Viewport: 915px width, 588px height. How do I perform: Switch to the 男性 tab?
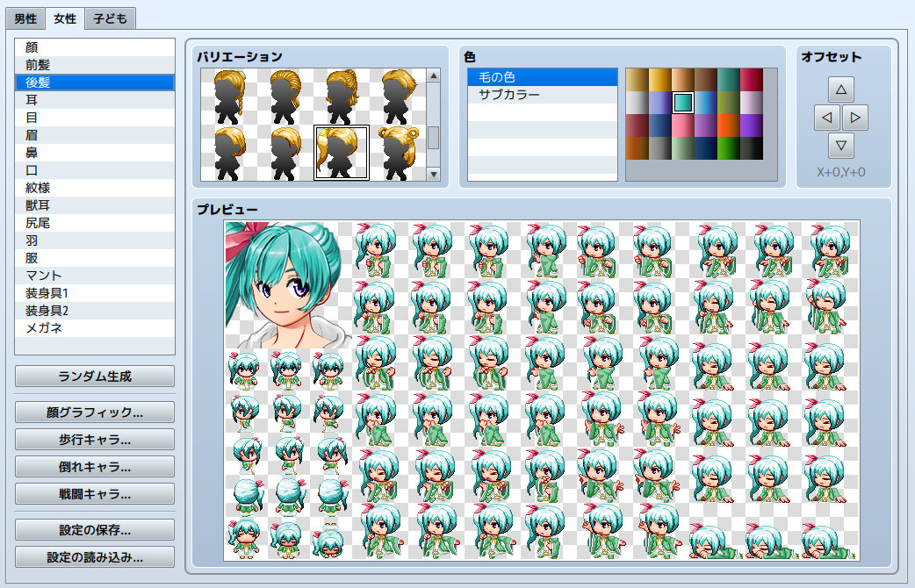[x=25, y=18]
